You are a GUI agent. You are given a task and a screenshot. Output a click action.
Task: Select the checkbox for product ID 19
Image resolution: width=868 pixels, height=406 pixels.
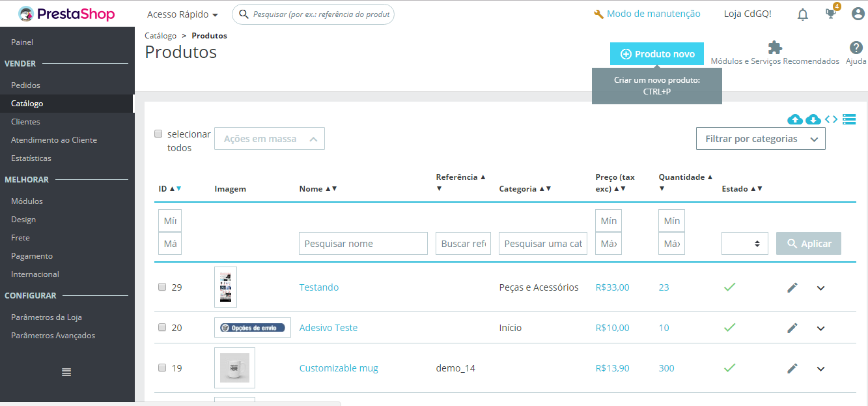click(x=162, y=368)
